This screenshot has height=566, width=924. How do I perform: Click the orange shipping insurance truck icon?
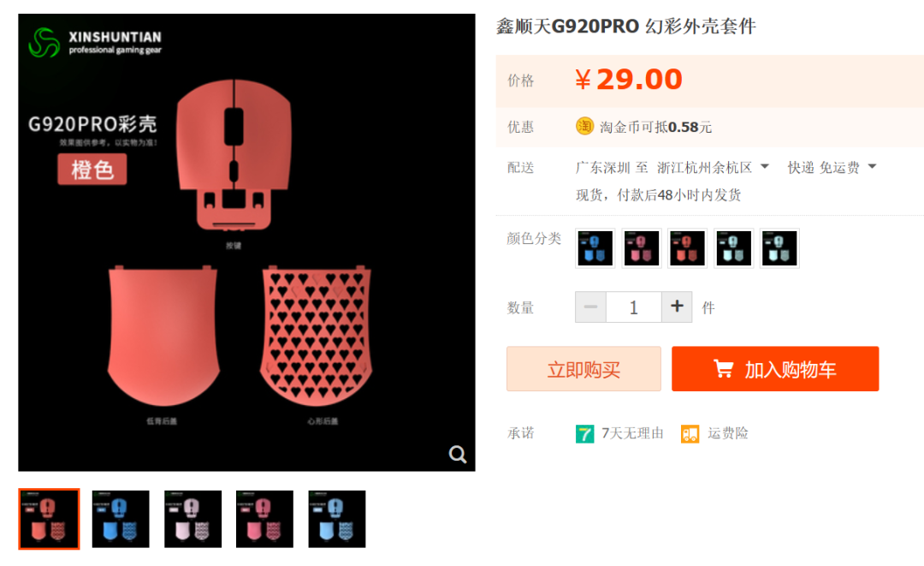[x=690, y=434]
